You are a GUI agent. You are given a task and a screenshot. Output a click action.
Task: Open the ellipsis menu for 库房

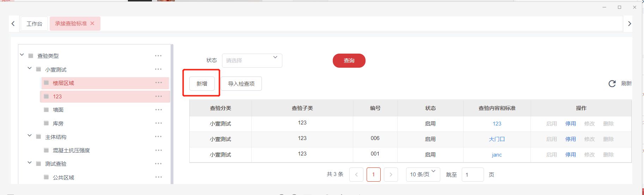click(x=158, y=123)
